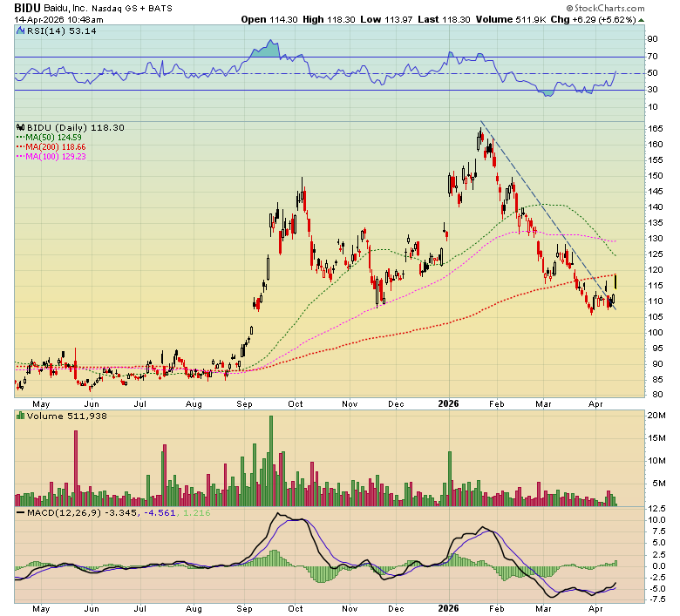Click the green 'MA(50) 124.59' legend entry
The image size is (680, 616).
(49, 138)
